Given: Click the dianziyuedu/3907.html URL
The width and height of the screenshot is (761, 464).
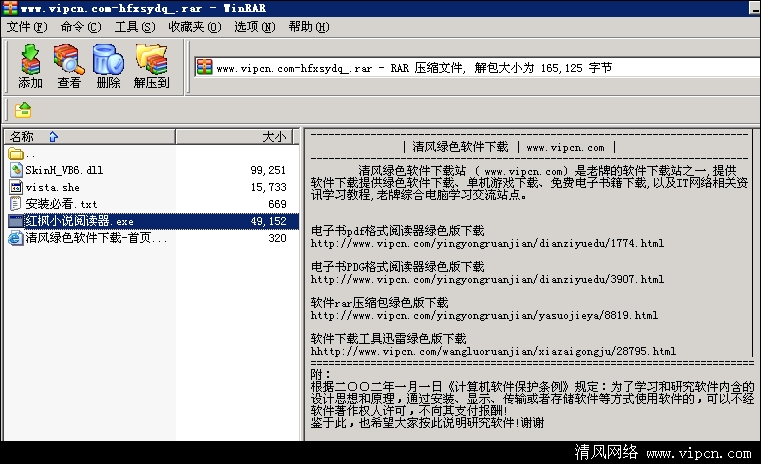Looking at the screenshot, I should [x=487, y=279].
